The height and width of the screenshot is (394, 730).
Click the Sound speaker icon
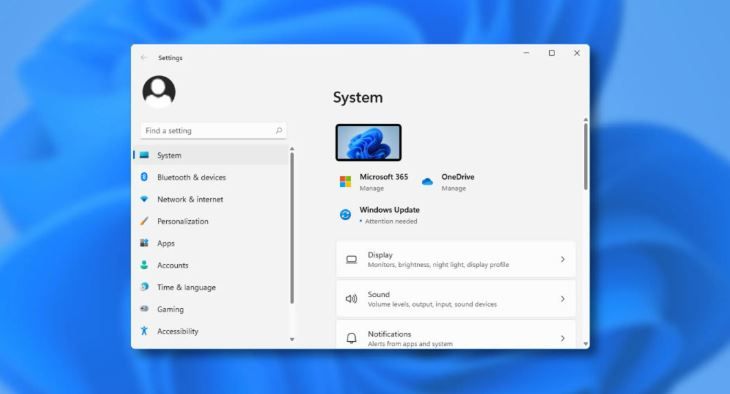(x=351, y=299)
